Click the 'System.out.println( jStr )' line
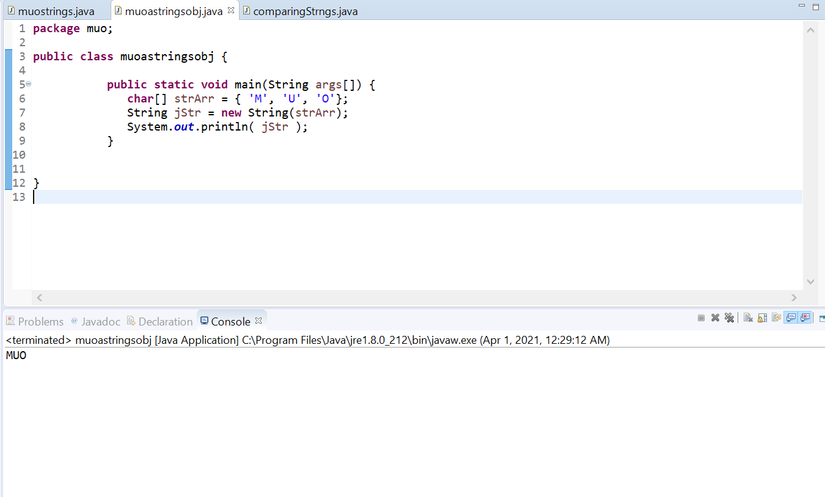This screenshot has width=825, height=497. (217, 127)
